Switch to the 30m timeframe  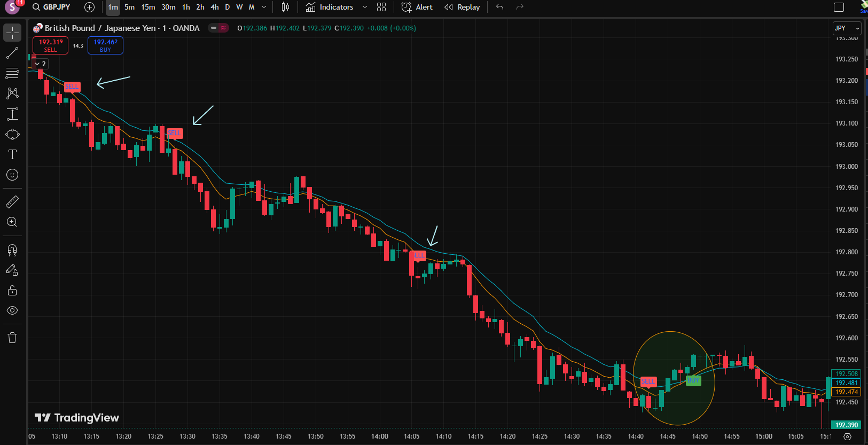coord(168,7)
